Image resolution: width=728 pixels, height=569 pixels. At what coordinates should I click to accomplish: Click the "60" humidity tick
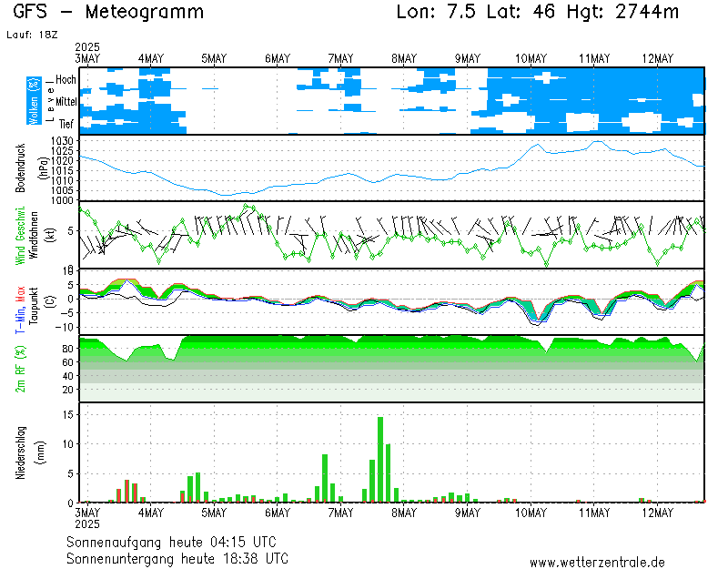coord(67,362)
